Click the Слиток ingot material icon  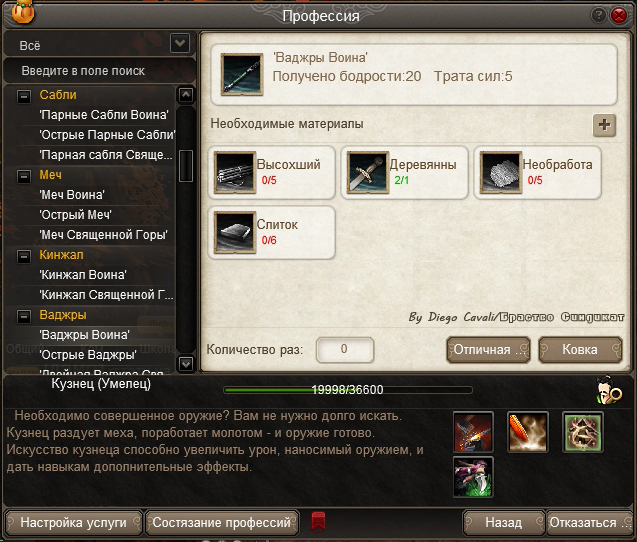[x=234, y=232]
